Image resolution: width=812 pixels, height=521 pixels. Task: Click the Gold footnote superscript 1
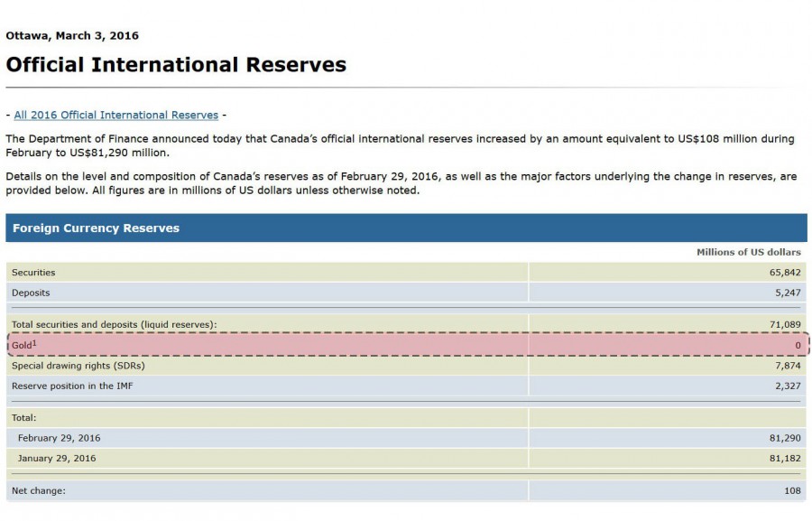34,343
